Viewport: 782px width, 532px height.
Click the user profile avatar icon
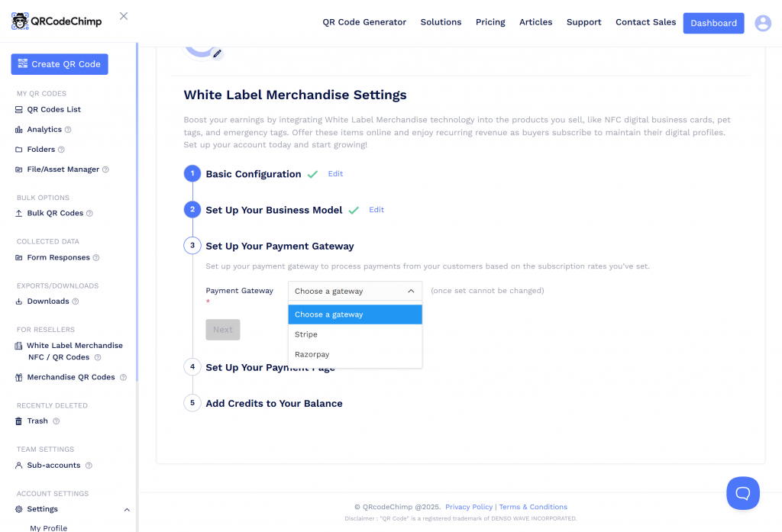(762, 23)
